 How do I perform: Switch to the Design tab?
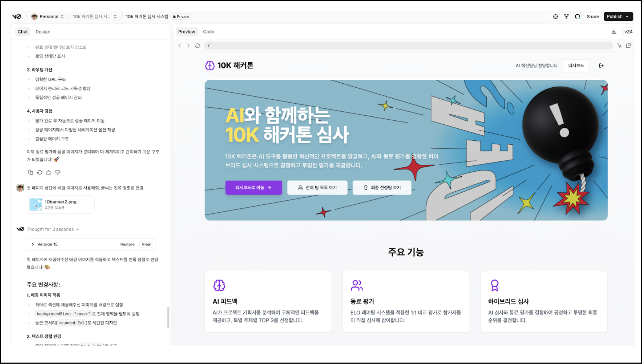point(43,32)
